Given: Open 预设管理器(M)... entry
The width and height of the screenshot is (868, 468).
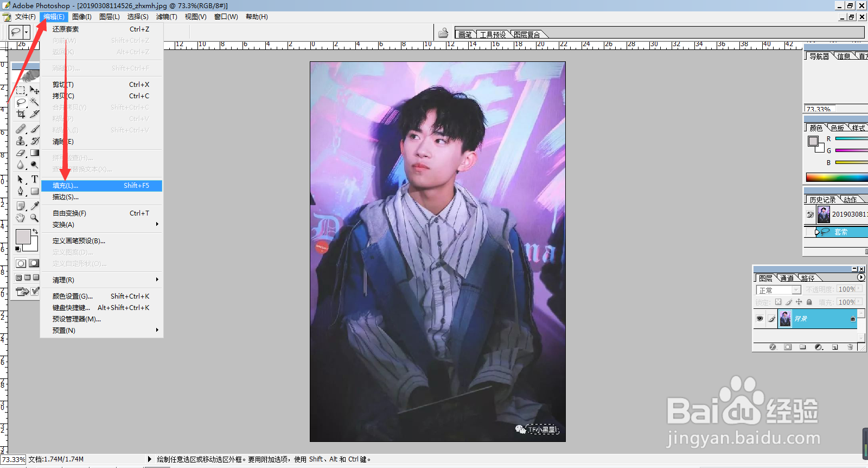Looking at the screenshot, I should pos(101,319).
